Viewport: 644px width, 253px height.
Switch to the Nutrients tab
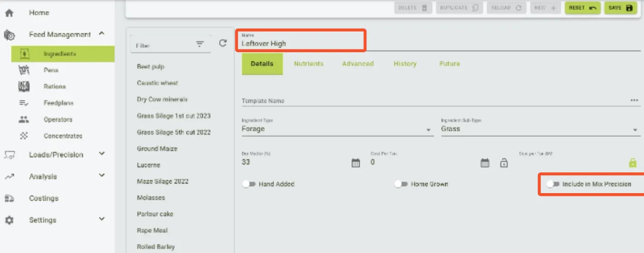click(x=308, y=64)
